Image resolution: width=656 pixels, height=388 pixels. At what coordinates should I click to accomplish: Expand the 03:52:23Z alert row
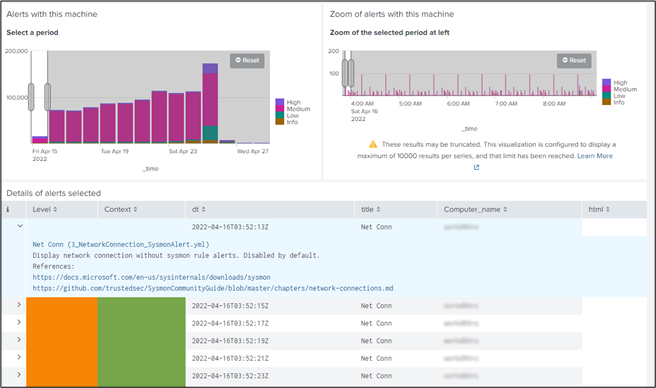click(x=19, y=375)
